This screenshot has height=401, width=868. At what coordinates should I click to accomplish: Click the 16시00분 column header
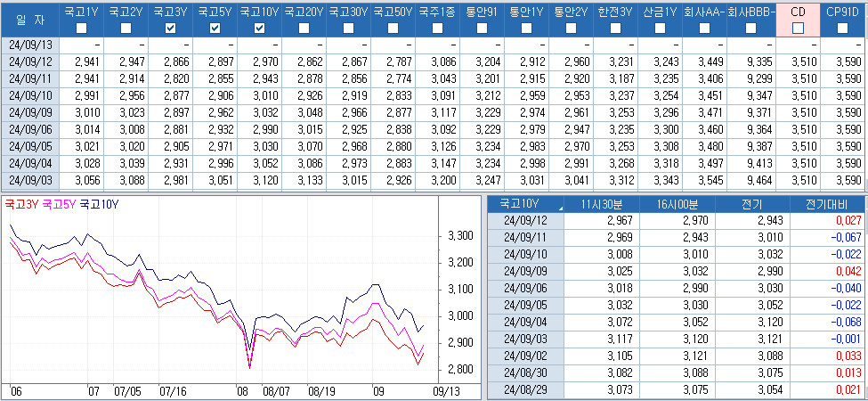pos(677,203)
